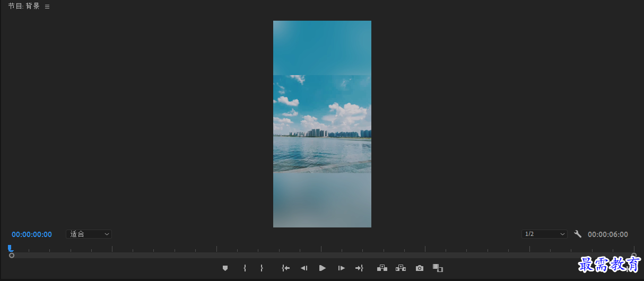Step forward one frame
The width and height of the screenshot is (644, 281).
[341, 268]
